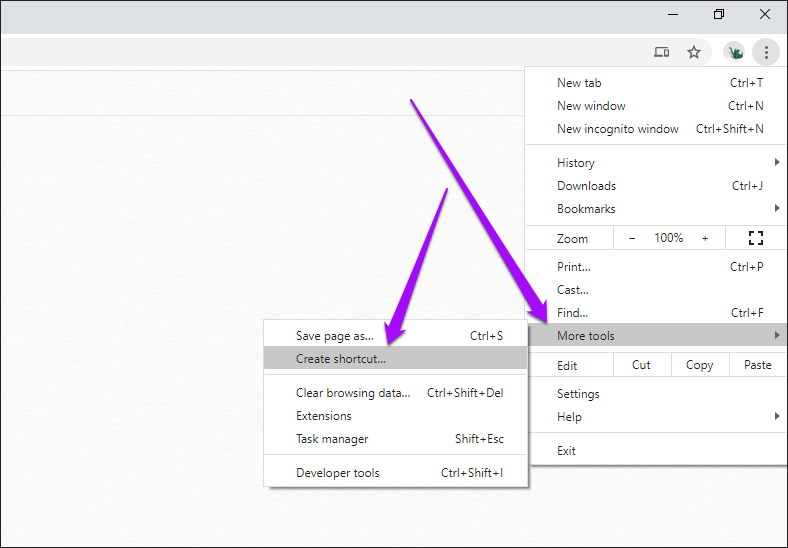Choose Find... from the menu

[656, 313]
